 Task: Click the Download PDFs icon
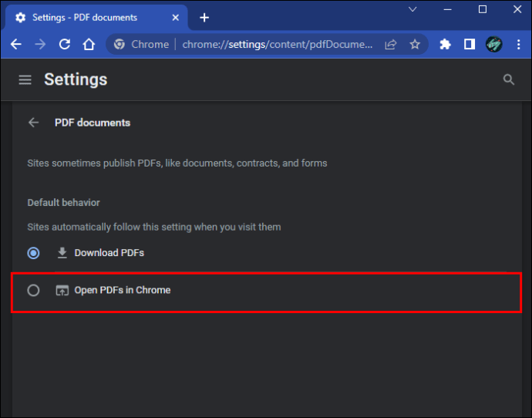pyautogui.click(x=62, y=253)
